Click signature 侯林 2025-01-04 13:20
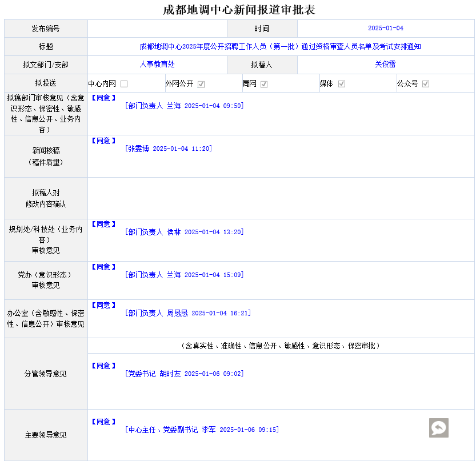The width and height of the screenshot is (476, 461). (184, 232)
